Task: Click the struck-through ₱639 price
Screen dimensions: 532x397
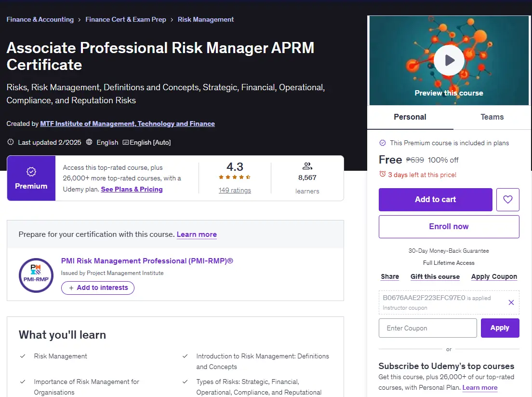Action: [415, 160]
